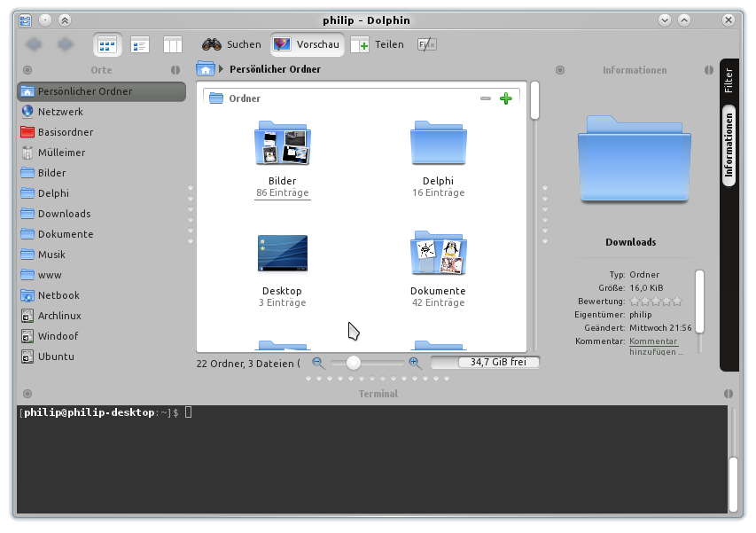Click the zoom-in magnifier icon

coord(415,363)
